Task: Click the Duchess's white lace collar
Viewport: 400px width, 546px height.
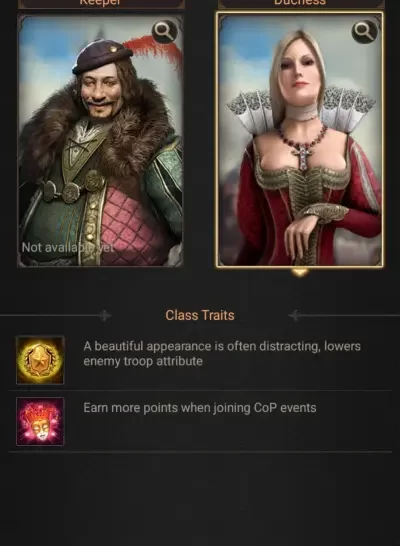Action: [300, 111]
